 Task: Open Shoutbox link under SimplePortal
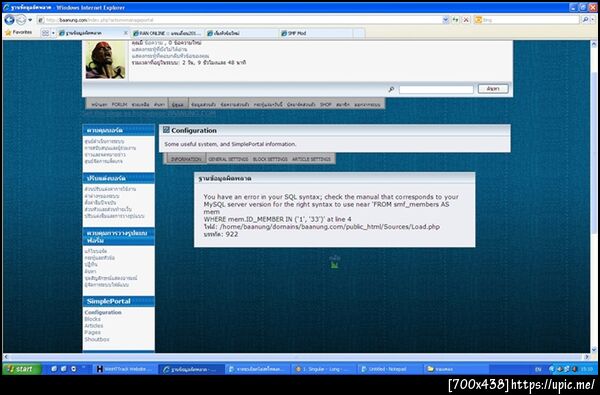click(97, 339)
